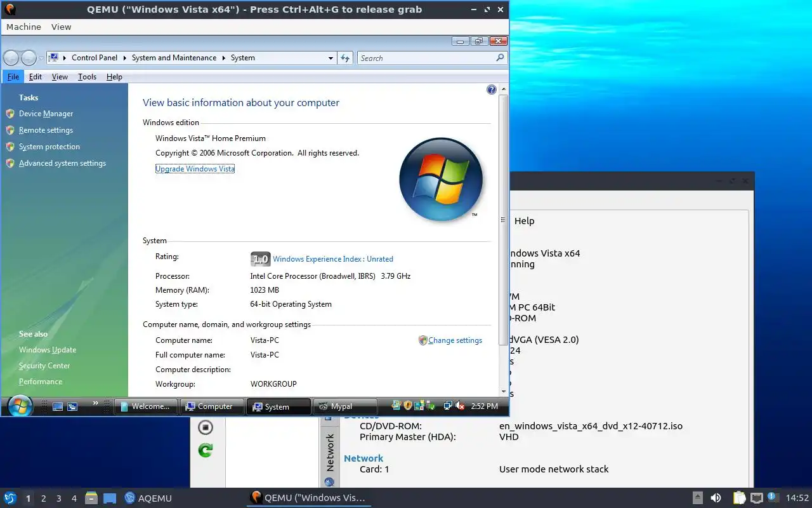Image resolution: width=812 pixels, height=508 pixels.
Task: Click the blue show desktop panel icon
Action: point(110,498)
